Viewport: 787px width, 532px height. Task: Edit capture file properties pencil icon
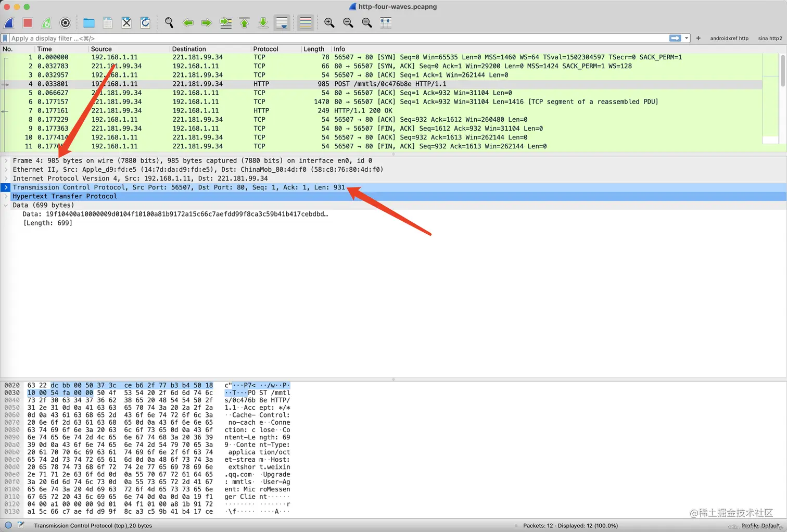[x=21, y=525]
